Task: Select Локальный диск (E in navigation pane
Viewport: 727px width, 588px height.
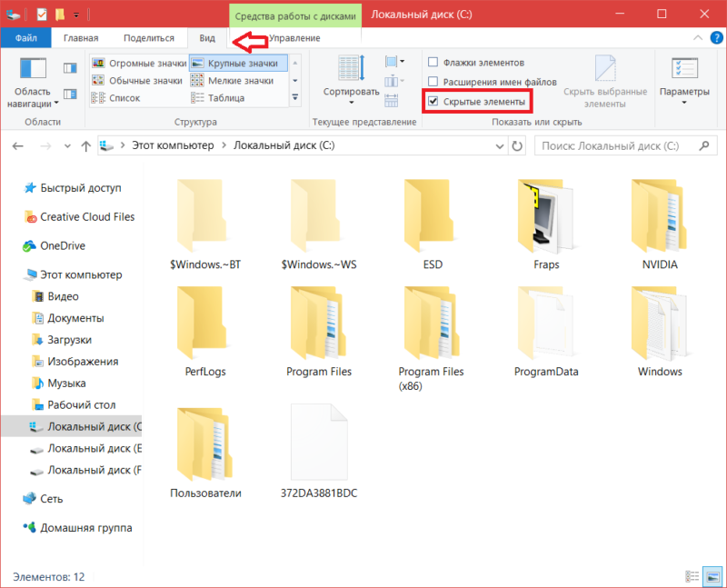Action: tap(85, 448)
